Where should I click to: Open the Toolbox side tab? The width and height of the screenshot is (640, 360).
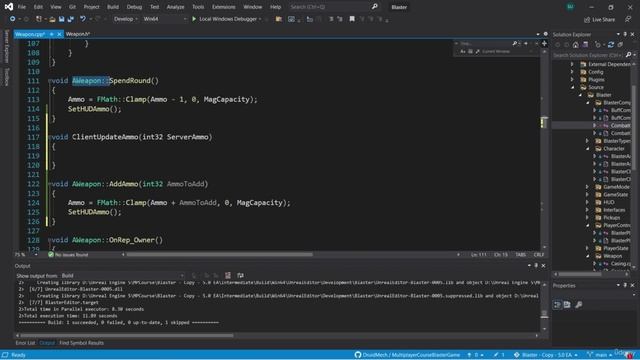[x=6, y=76]
